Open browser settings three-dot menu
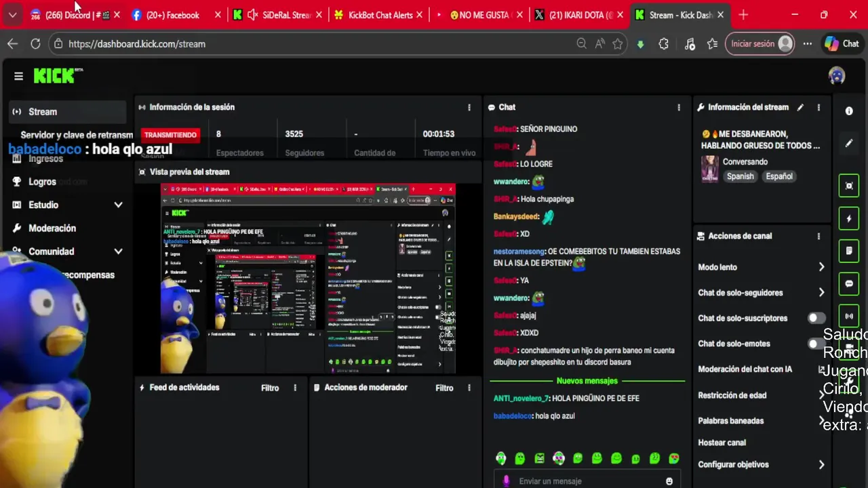This screenshot has width=868, height=488. [x=807, y=43]
